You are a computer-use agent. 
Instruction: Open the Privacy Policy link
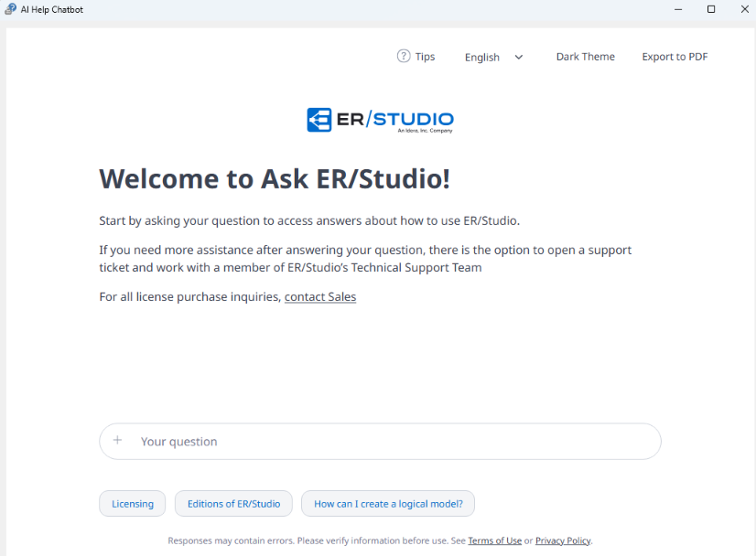(x=563, y=540)
